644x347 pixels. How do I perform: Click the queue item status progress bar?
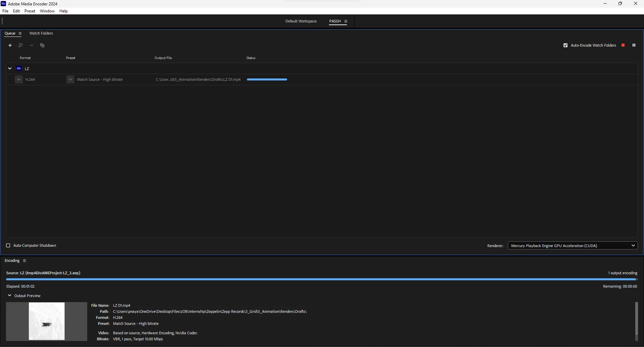[267, 79]
